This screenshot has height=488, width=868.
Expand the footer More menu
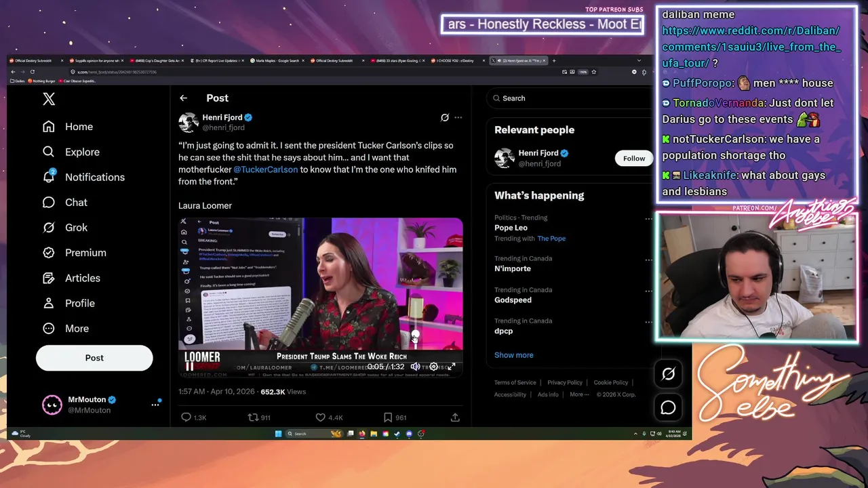point(578,394)
